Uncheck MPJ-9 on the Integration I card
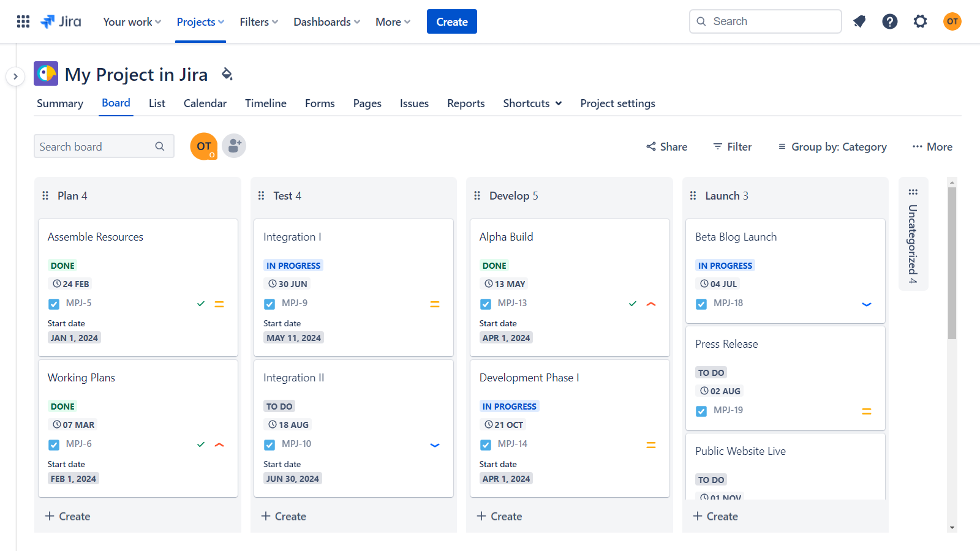 point(269,303)
